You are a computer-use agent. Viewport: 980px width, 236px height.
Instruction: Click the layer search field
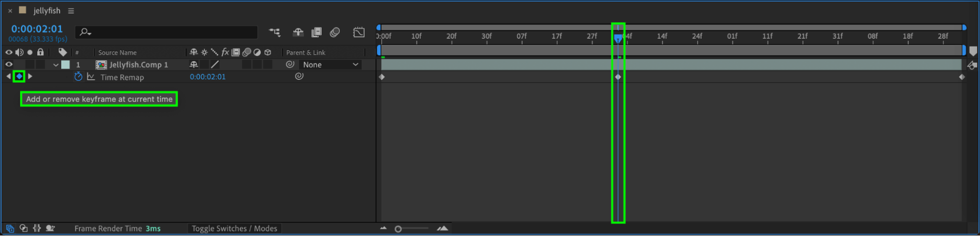[167, 32]
